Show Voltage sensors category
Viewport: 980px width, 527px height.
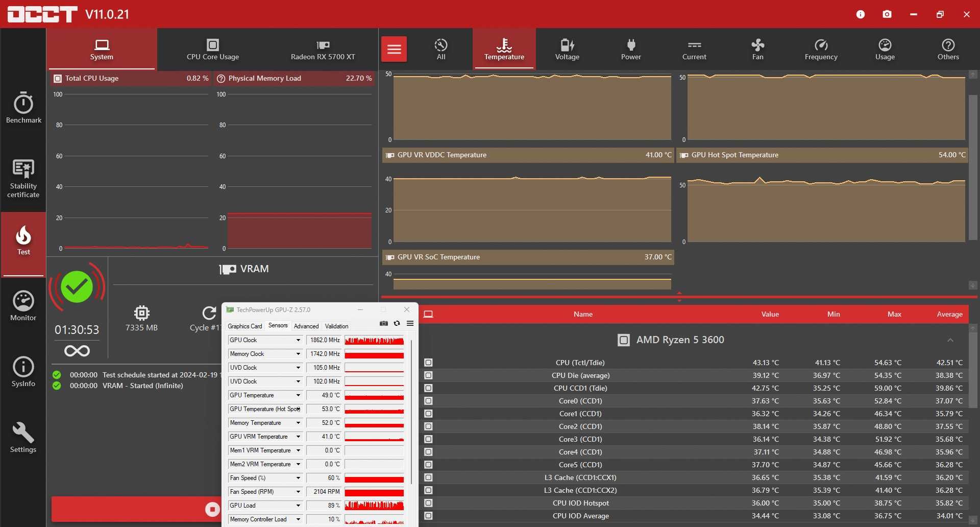pos(567,49)
